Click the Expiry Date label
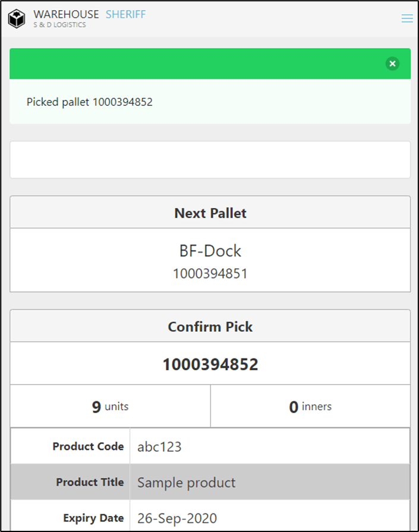Screen dimensions: 419x532 (93, 518)
